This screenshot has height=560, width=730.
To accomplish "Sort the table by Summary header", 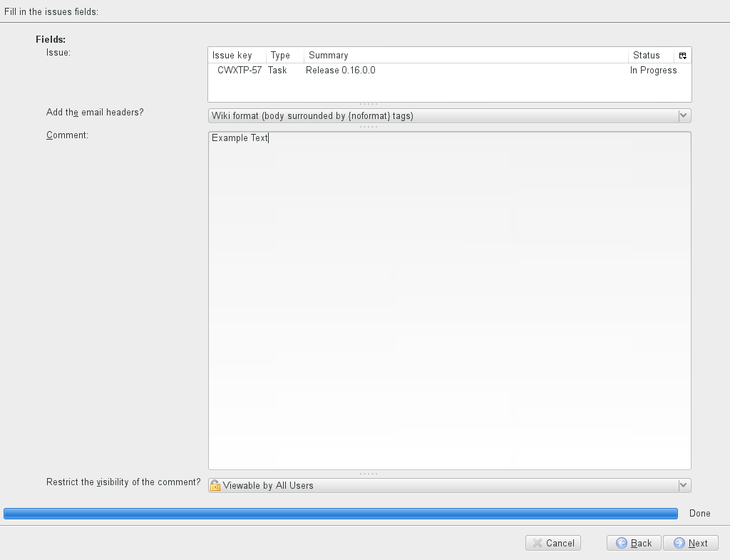I will coord(328,56).
